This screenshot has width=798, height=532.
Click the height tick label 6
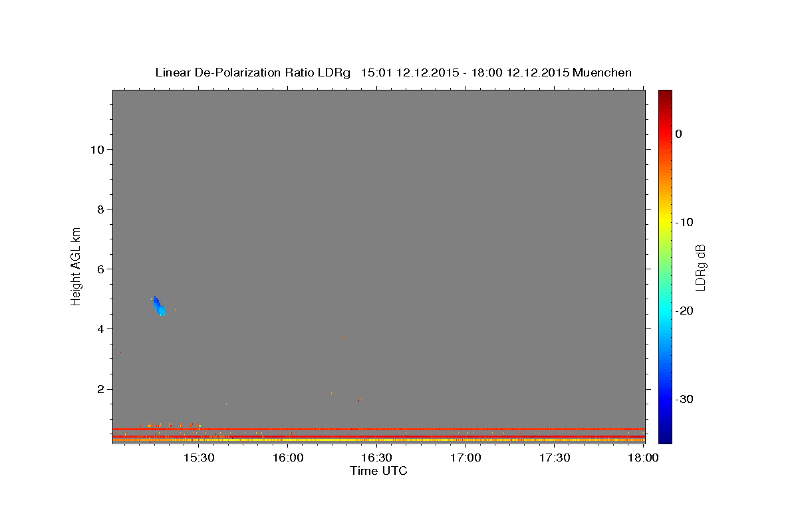click(99, 269)
